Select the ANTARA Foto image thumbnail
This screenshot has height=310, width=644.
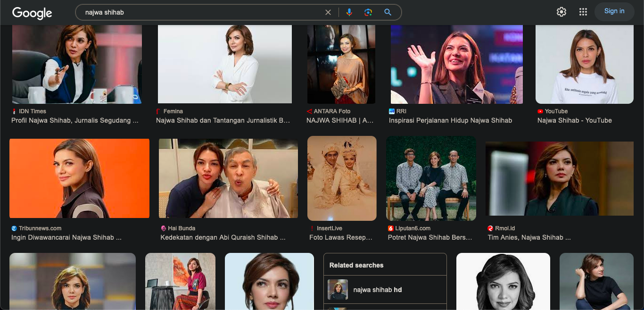pyautogui.click(x=341, y=64)
